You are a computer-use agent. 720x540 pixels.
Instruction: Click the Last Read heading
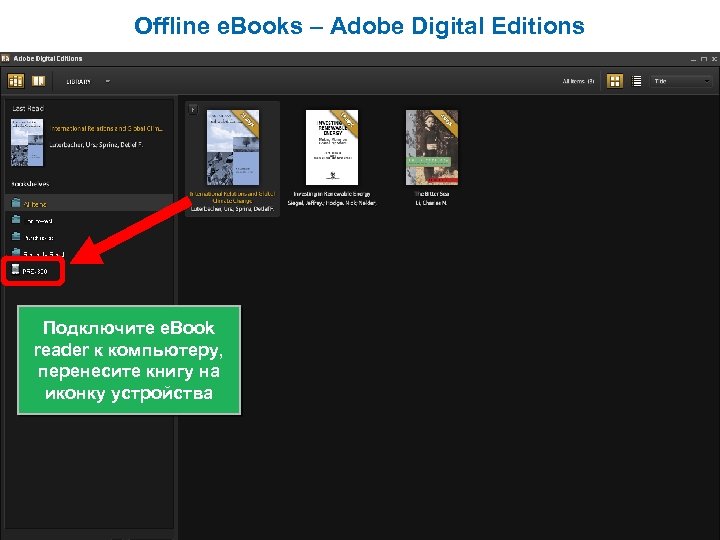pos(28,108)
